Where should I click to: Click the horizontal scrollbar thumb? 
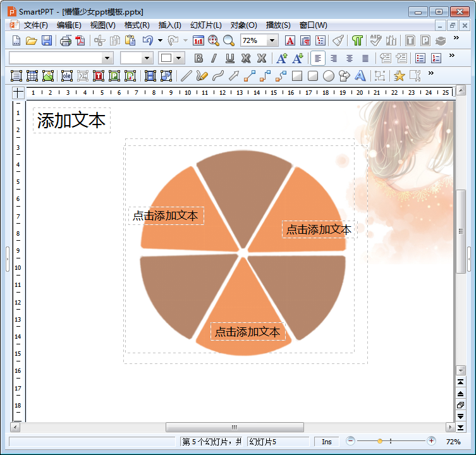[x=235, y=427]
